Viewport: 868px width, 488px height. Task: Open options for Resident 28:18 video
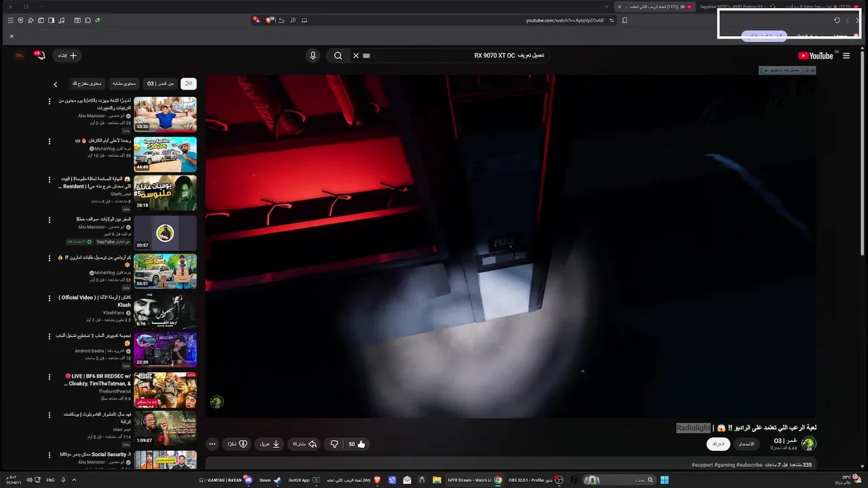[49, 180]
